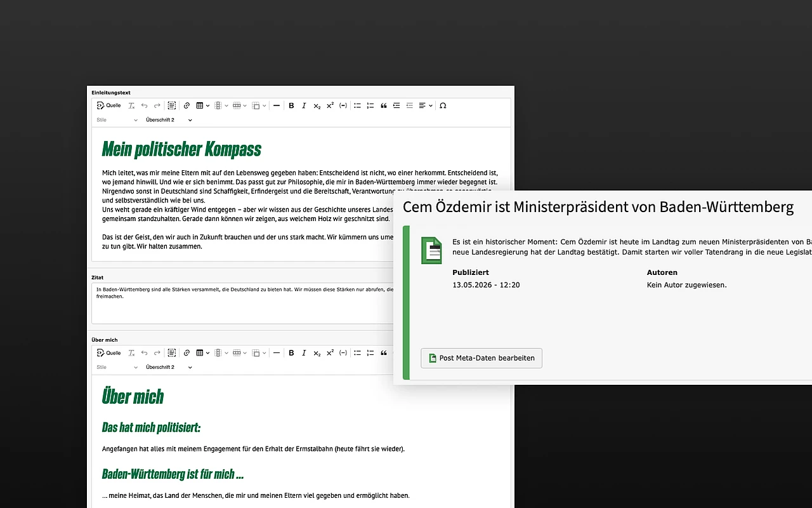Select all content via Über mich toolbar icon
Screen dimensions: 812x508
point(171,352)
